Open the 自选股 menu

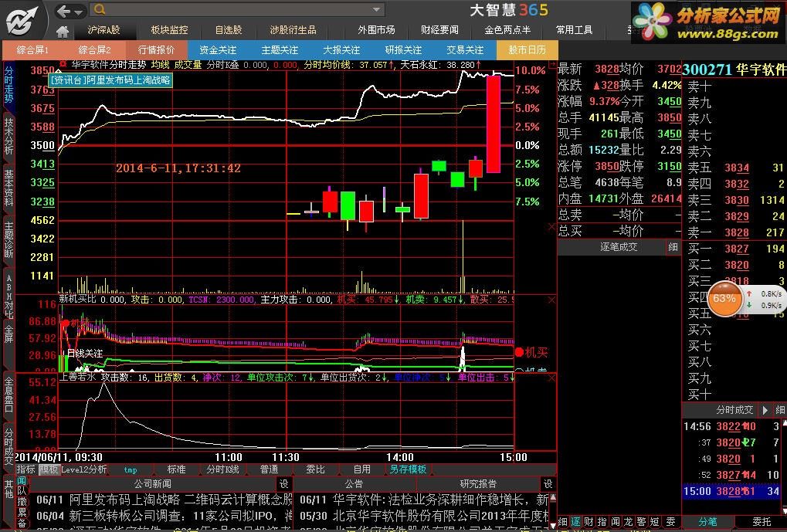coord(229,30)
